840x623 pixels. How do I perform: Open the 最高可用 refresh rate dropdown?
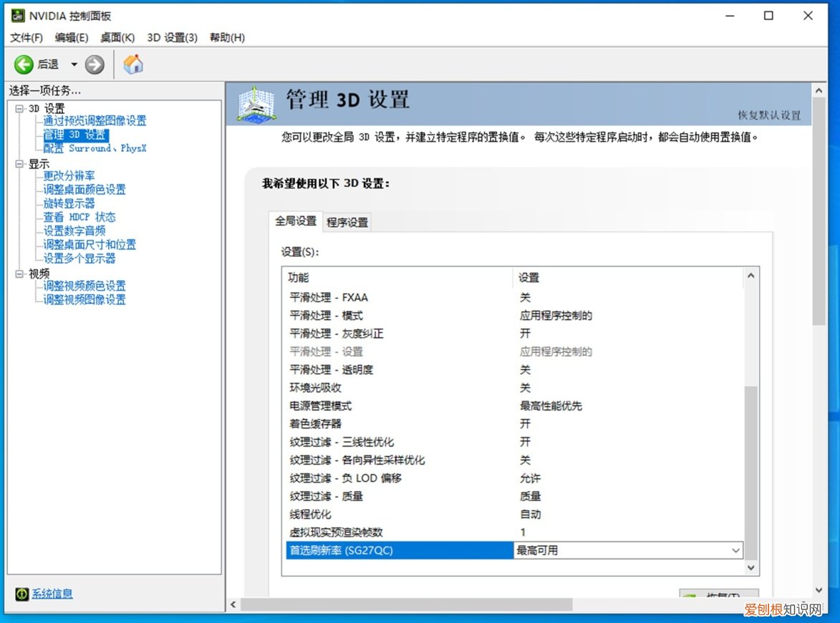(736, 550)
